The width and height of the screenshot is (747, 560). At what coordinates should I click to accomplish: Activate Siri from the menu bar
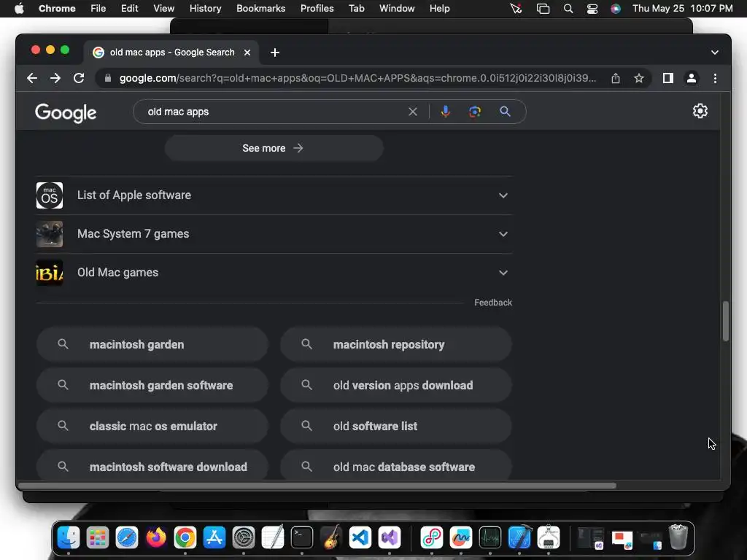click(x=616, y=9)
